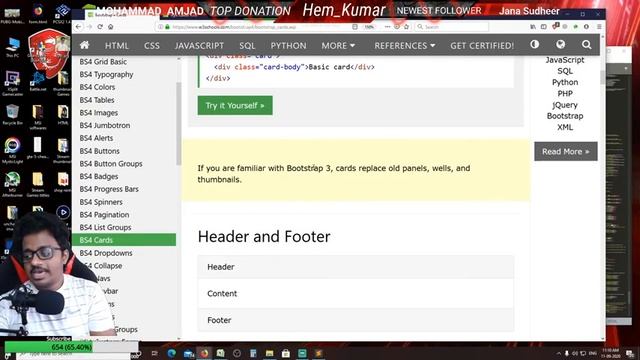Open the Firefox library icon
The width and height of the screenshot is (640, 360).
pyautogui.click(x=533, y=27)
